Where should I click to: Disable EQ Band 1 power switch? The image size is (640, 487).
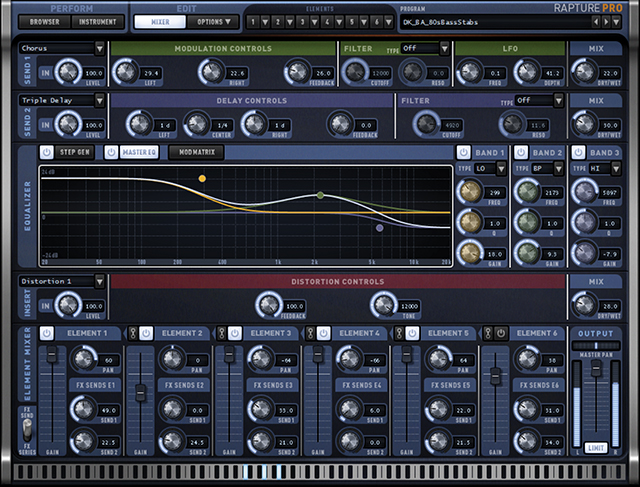463,152
